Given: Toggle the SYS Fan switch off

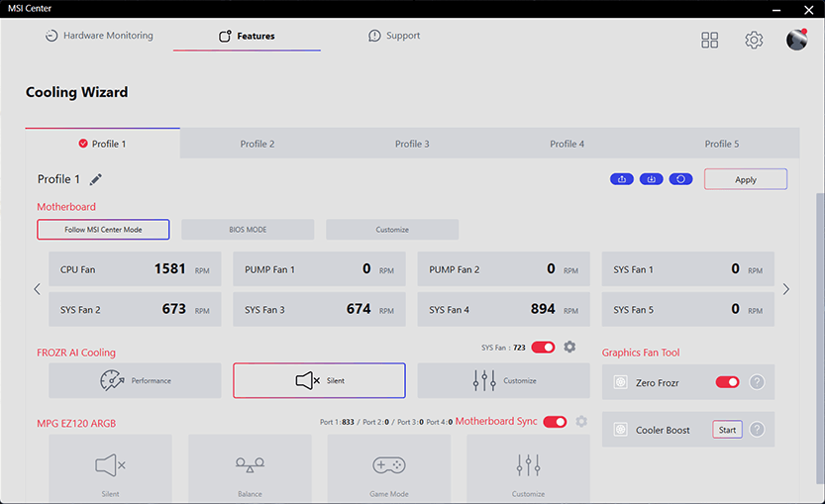Looking at the screenshot, I should coord(543,347).
